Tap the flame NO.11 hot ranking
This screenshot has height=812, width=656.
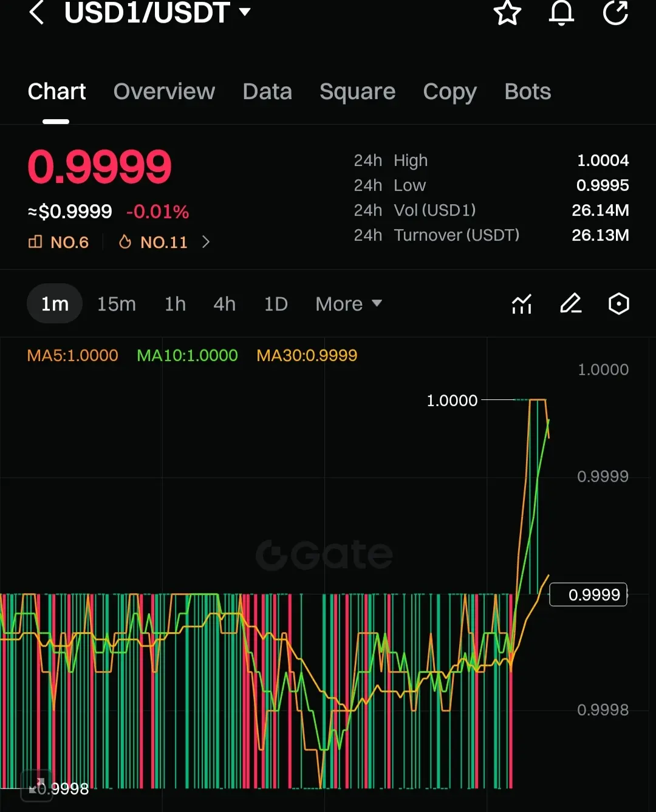pyautogui.click(x=152, y=242)
